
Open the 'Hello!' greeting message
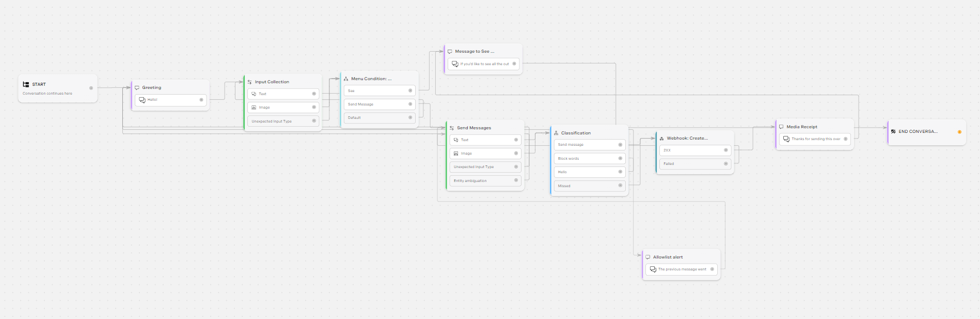(x=171, y=100)
